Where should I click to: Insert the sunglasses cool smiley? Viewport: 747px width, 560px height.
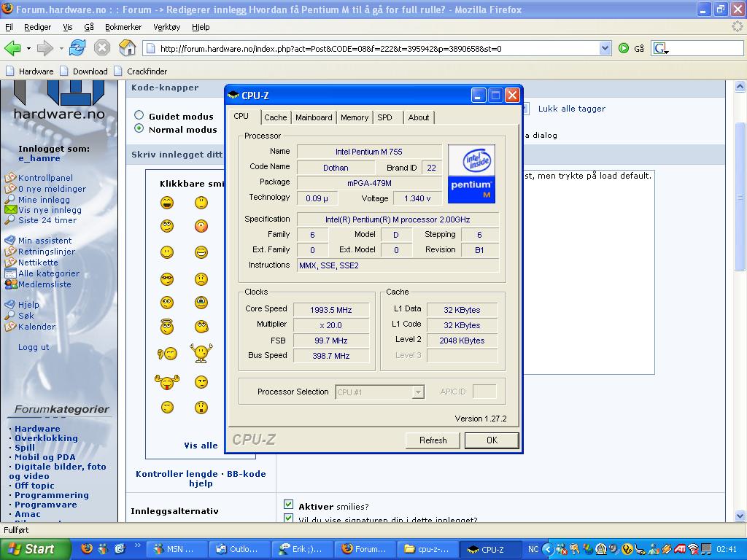[167, 279]
